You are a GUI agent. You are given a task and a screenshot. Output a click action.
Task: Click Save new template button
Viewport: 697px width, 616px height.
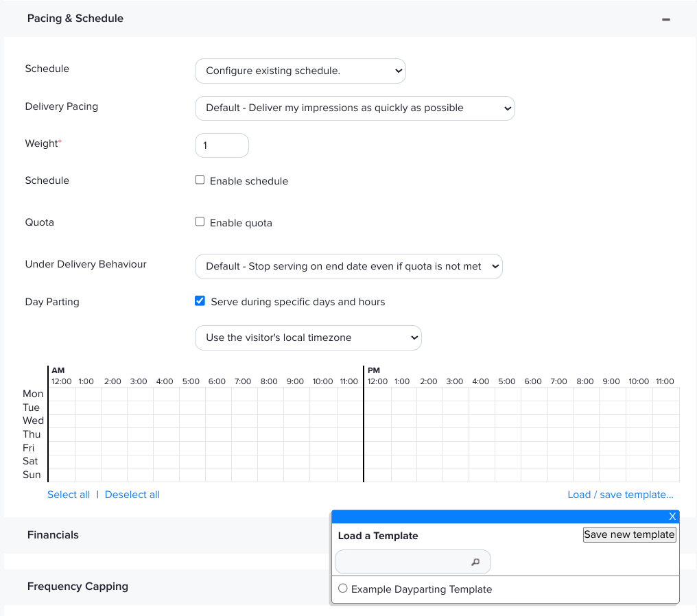click(630, 534)
